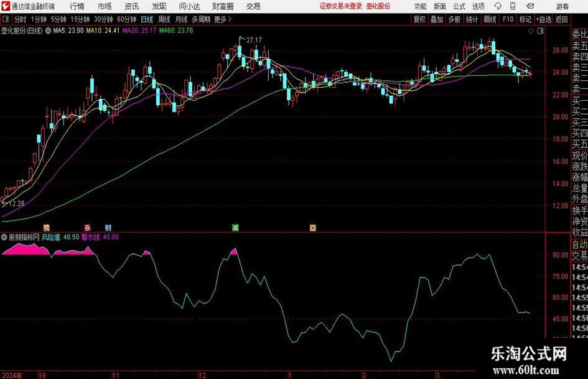Click the 27.17 high price label
Image resolution: width=588 pixels, height=379 pixels.
click(x=254, y=40)
